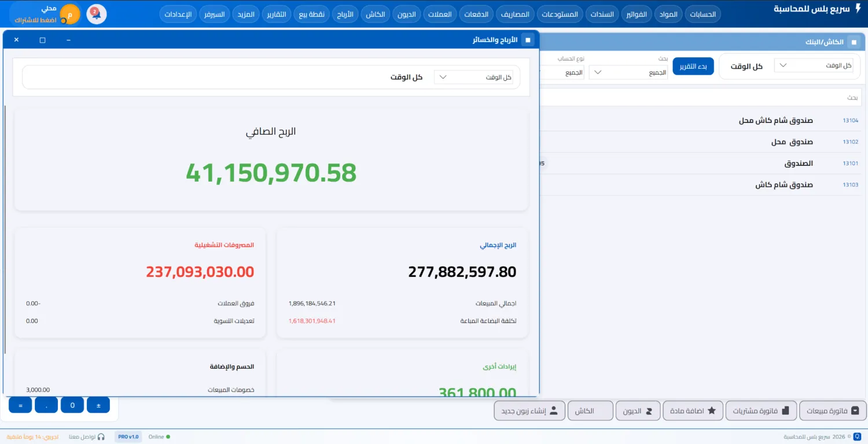Maximize the الأرباح والخسائر window

(x=42, y=40)
